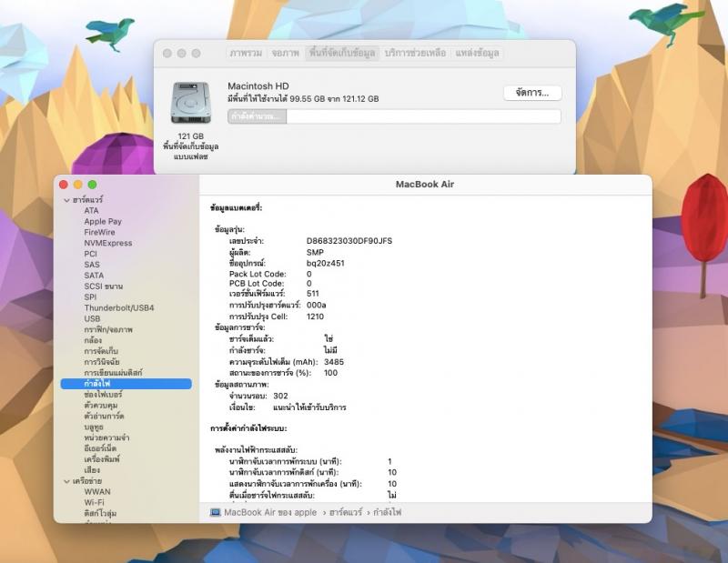Select บลูทูธ in the sidebar

[94, 427]
